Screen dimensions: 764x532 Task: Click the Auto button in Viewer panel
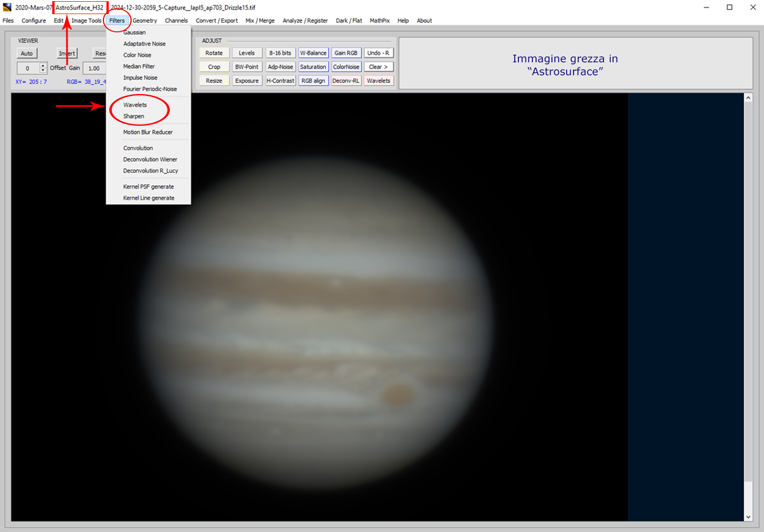click(x=26, y=53)
